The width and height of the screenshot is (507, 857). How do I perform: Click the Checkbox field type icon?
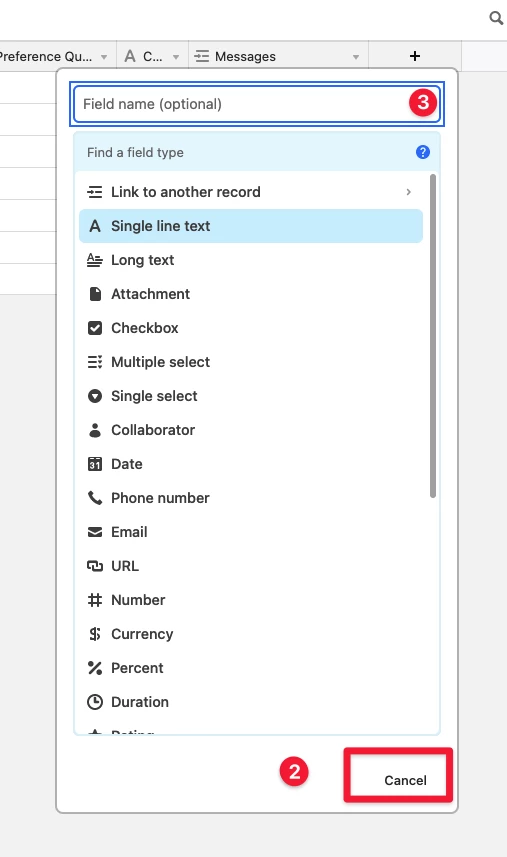click(95, 328)
